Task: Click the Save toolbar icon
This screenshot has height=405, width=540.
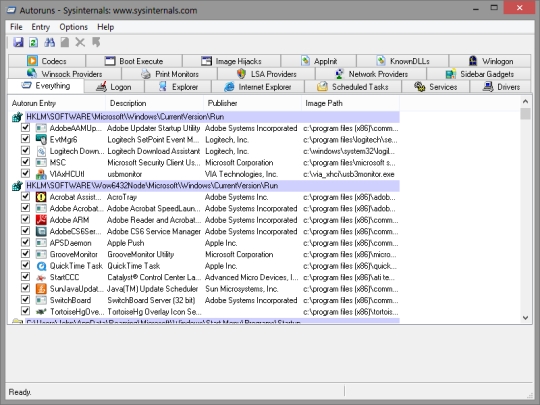Action: (18, 42)
